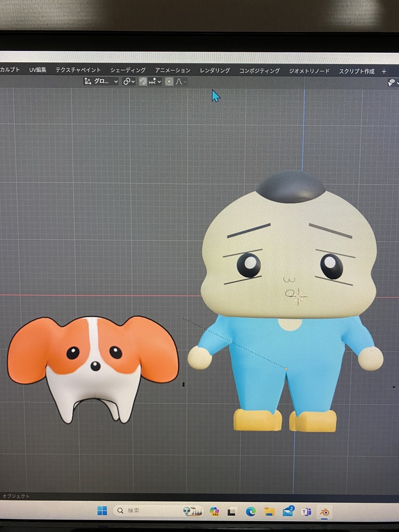This screenshot has width=399, height=532.
Task: Open Task View from the taskbar
Action: pos(232,512)
